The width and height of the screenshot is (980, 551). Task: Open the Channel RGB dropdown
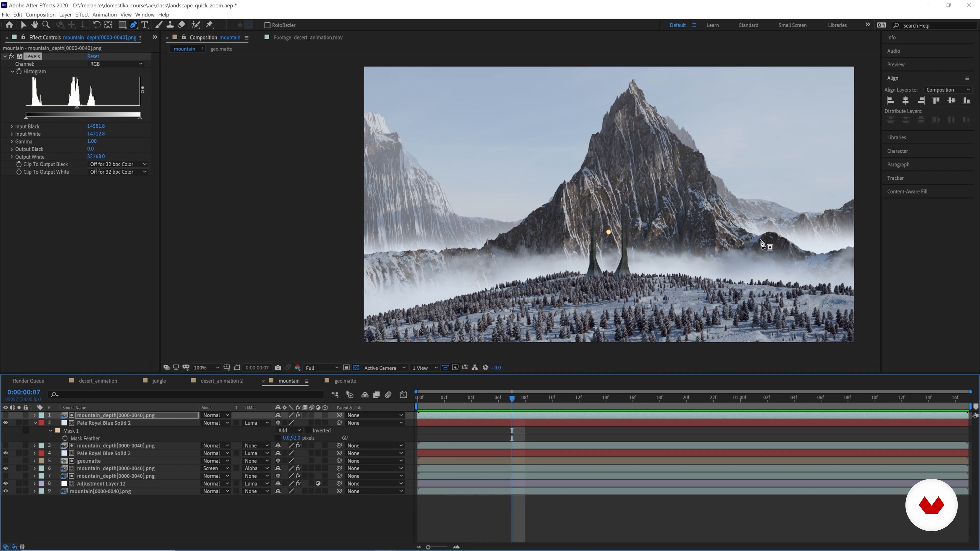point(116,64)
